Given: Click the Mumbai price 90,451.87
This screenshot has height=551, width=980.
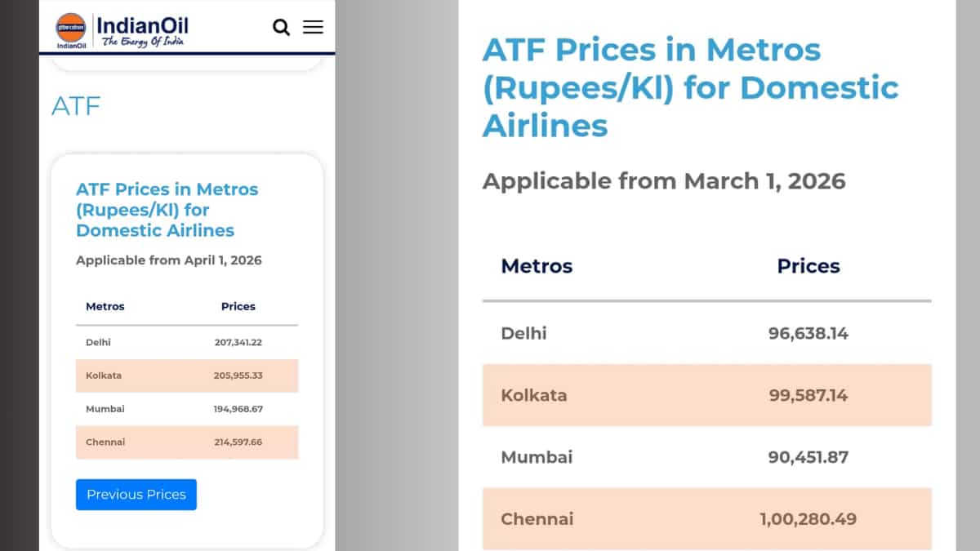Looking at the screenshot, I should tap(808, 457).
